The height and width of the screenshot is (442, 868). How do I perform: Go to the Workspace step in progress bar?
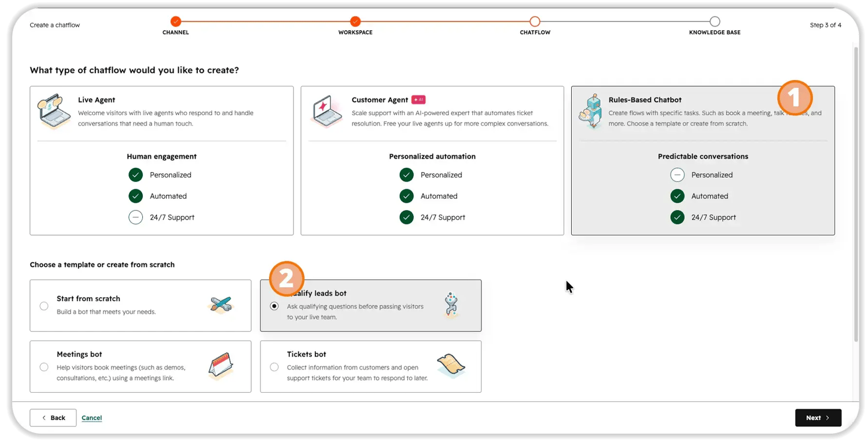coord(355,21)
